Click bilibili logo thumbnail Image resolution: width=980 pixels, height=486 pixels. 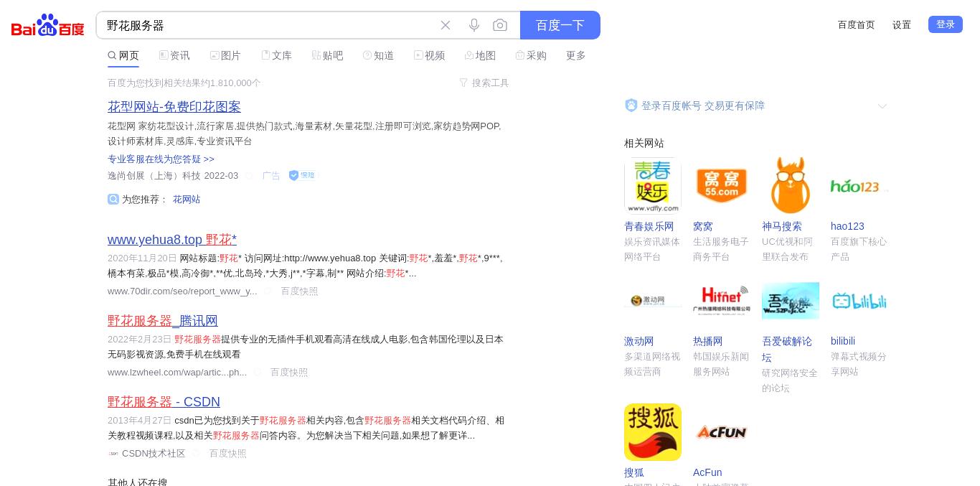tap(859, 300)
